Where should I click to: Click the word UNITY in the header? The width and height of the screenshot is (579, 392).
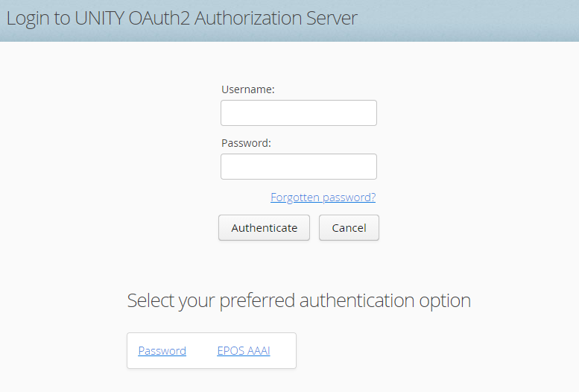tap(99, 18)
